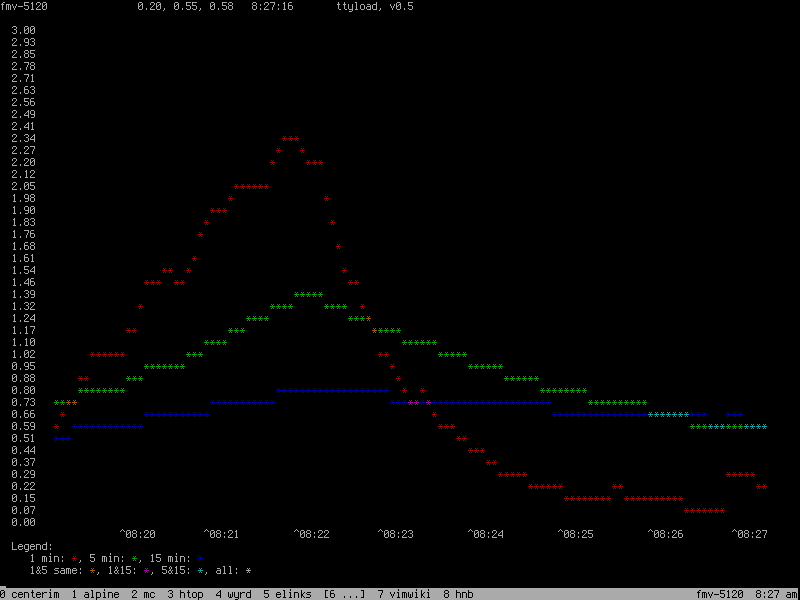
Task: Open the 8 hnb window tab
Action: 458,594
